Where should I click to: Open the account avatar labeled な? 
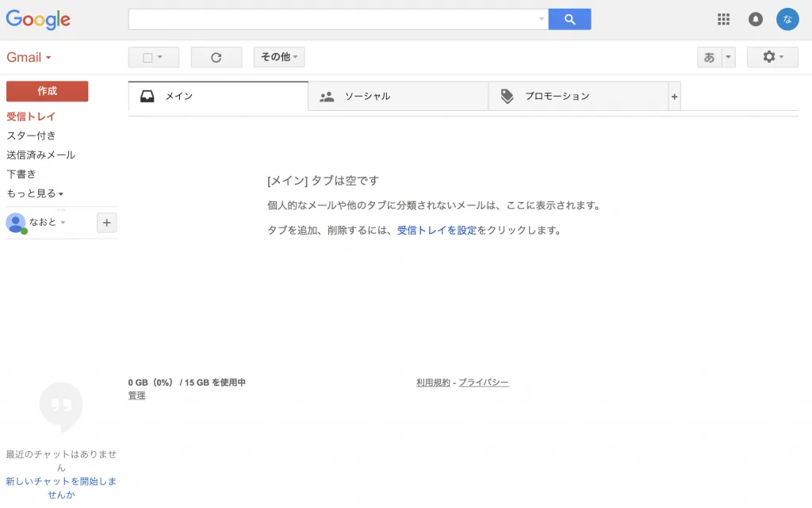click(787, 19)
